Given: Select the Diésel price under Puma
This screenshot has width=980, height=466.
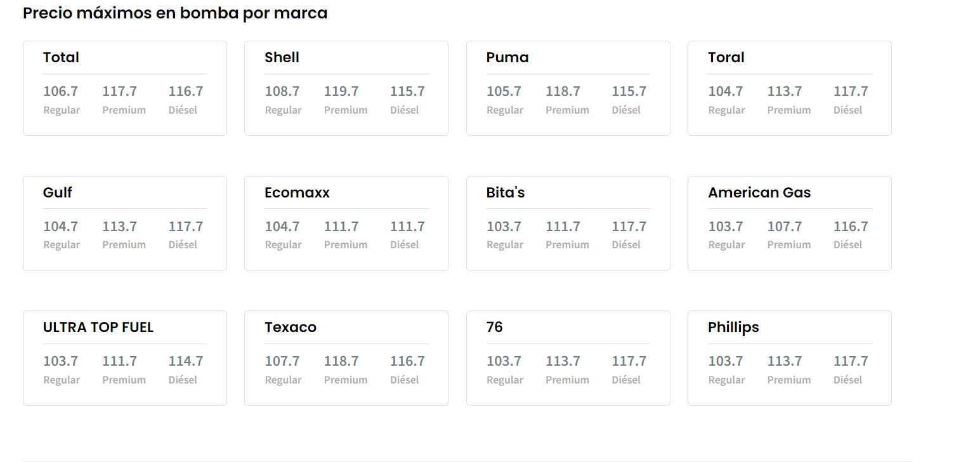Looking at the screenshot, I should (629, 91).
